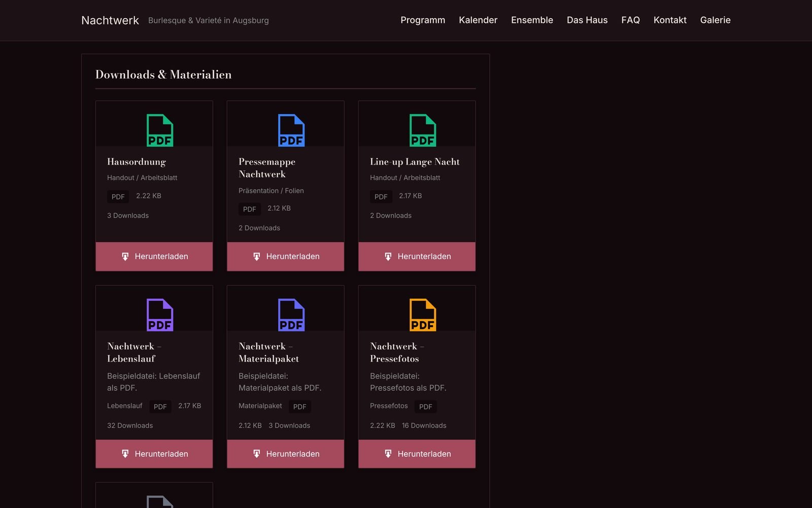Click the Hausordnung card title

point(137,162)
